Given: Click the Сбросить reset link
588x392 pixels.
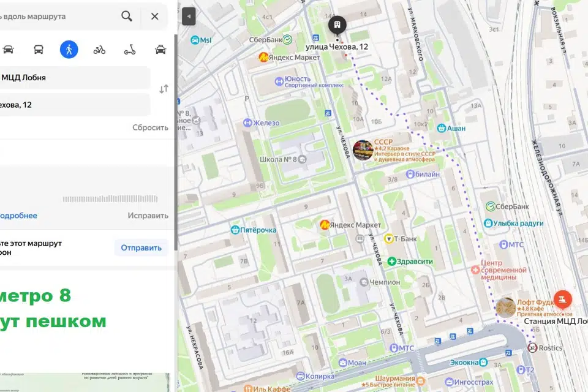Looking at the screenshot, I should (150, 127).
